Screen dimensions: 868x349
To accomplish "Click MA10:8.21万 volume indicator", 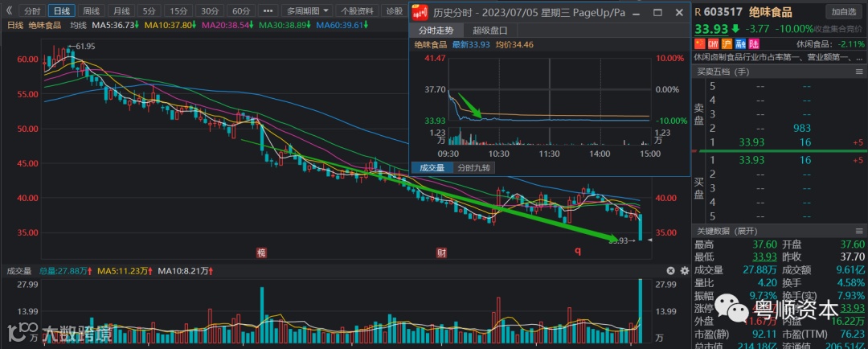I will (185, 271).
